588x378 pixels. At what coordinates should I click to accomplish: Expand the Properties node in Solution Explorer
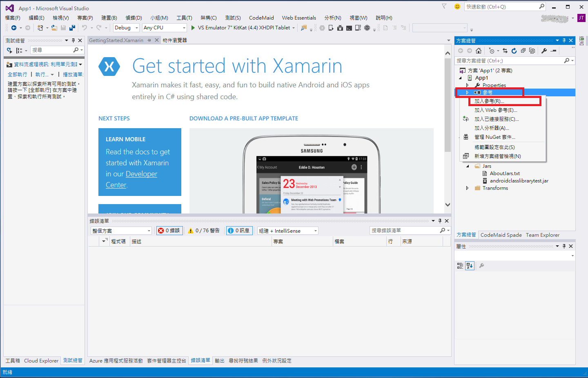click(x=468, y=85)
